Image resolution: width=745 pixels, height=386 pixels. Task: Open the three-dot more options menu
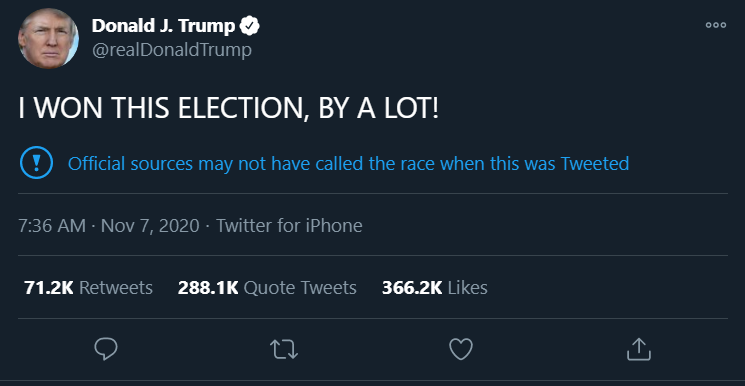click(716, 25)
